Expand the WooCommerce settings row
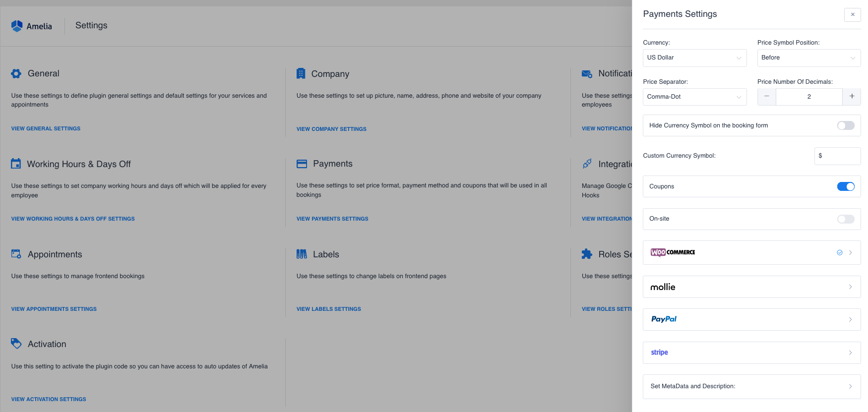Image resolution: width=868 pixels, height=412 pixels. [x=751, y=252]
